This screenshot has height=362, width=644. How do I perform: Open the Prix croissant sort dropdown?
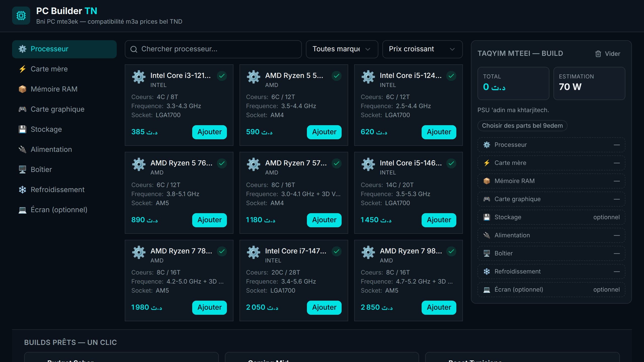pos(422,49)
